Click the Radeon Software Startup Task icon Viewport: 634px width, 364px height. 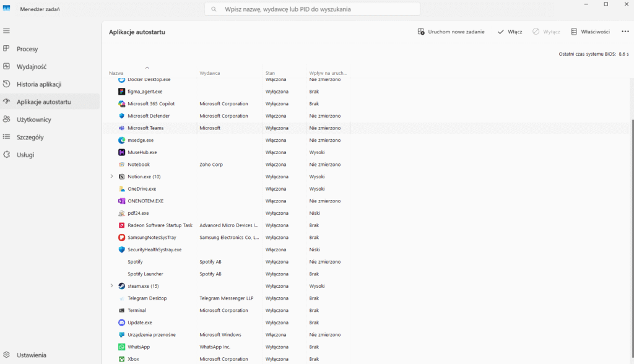click(122, 225)
